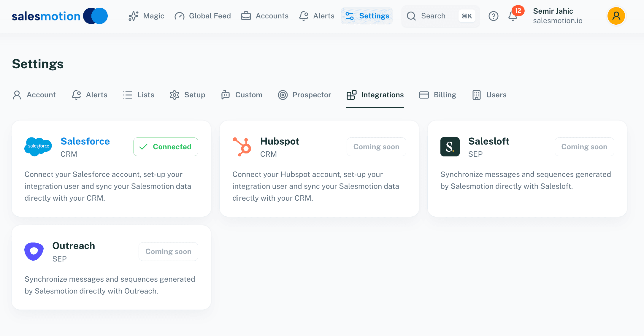
Task: Click the green checkmark in Connected
Action: 143,147
